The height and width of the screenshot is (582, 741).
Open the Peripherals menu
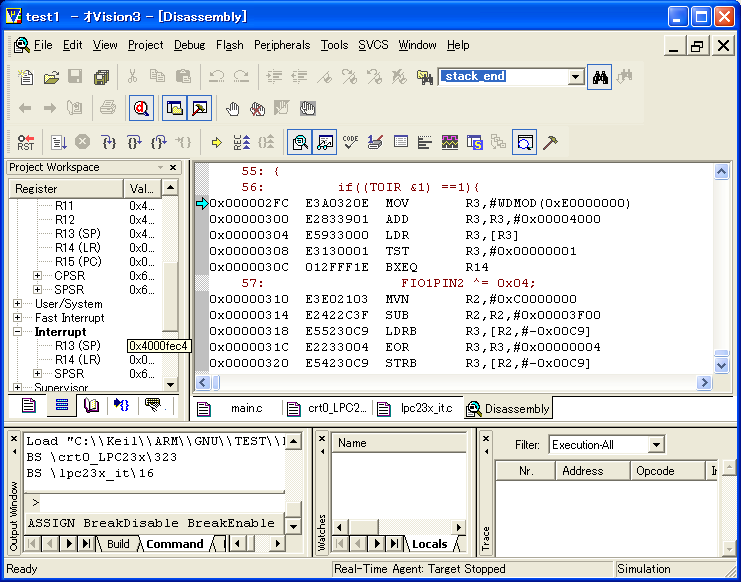[282, 45]
